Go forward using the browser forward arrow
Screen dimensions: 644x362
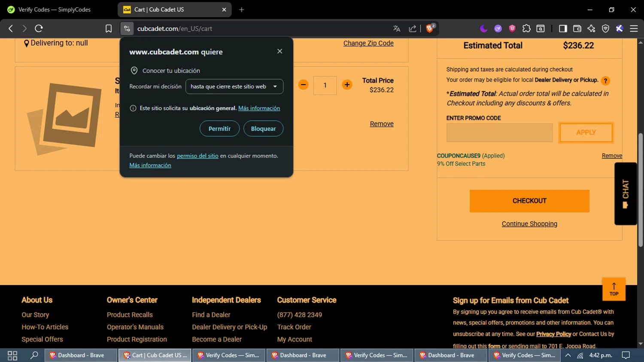click(x=24, y=28)
